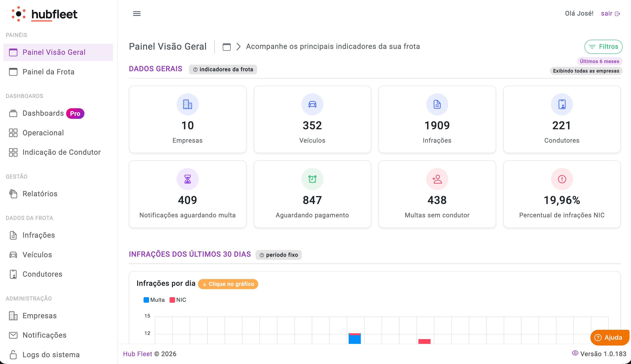The width and height of the screenshot is (631, 364).
Task: Navigate to Condutores in sidebar
Action: tap(58, 274)
